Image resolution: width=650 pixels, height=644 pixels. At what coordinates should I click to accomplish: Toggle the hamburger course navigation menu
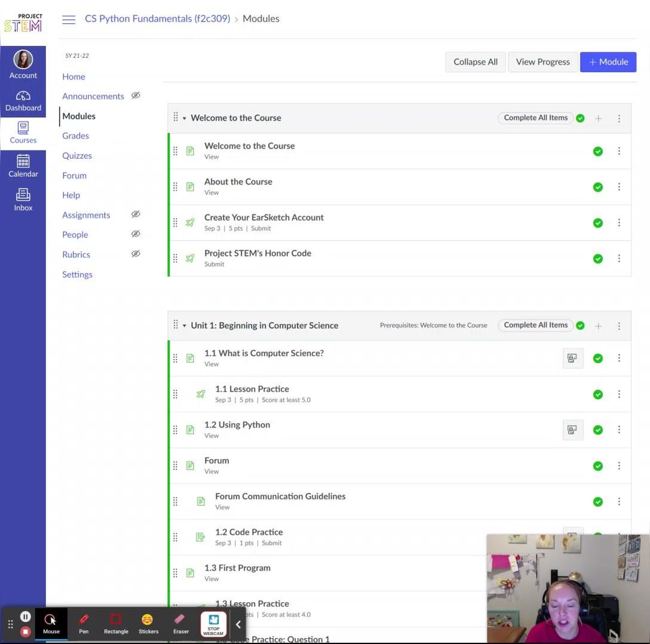pos(69,19)
